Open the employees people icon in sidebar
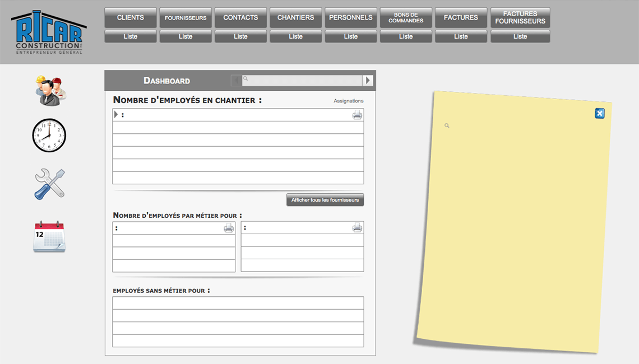Image resolution: width=639 pixels, height=364 pixels. coord(50,90)
